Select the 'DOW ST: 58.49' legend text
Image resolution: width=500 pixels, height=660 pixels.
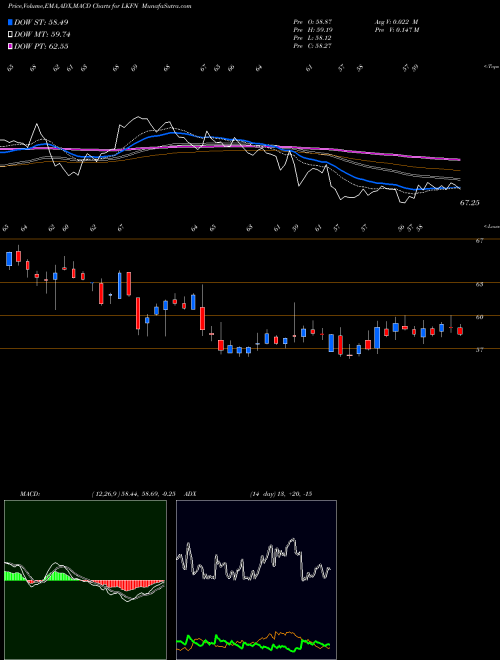(41, 22)
